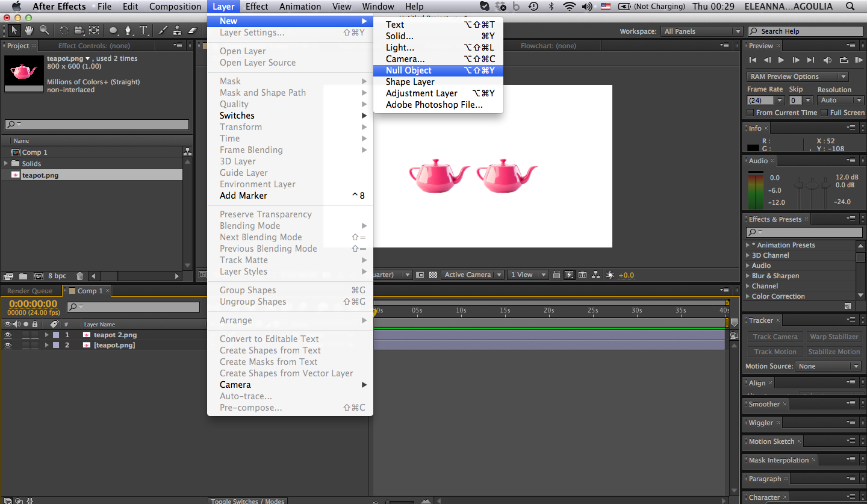867x504 pixels.
Task: Open Comp 1 flowchart icon in Project panel
Action: [187, 152]
